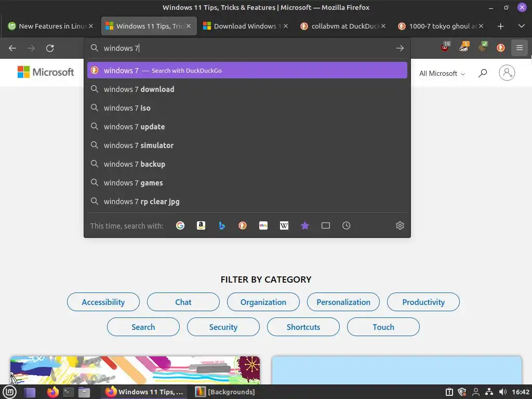This screenshot has width=532, height=399.
Task: Open a new tab with plus button
Action: tap(500, 26)
